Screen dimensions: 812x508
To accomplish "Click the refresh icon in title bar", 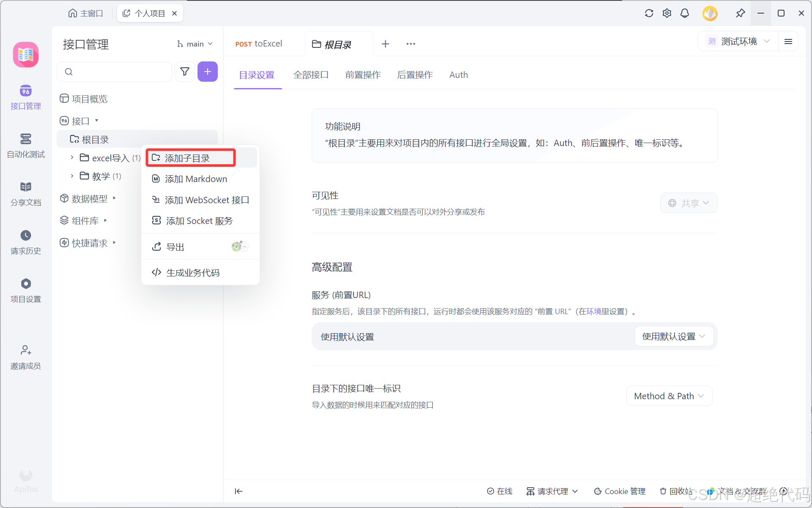I will [649, 13].
